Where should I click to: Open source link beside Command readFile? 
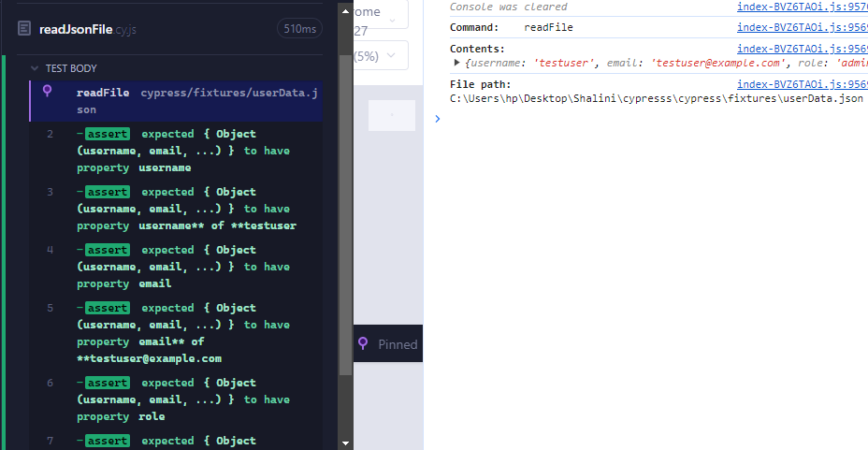tap(803, 27)
